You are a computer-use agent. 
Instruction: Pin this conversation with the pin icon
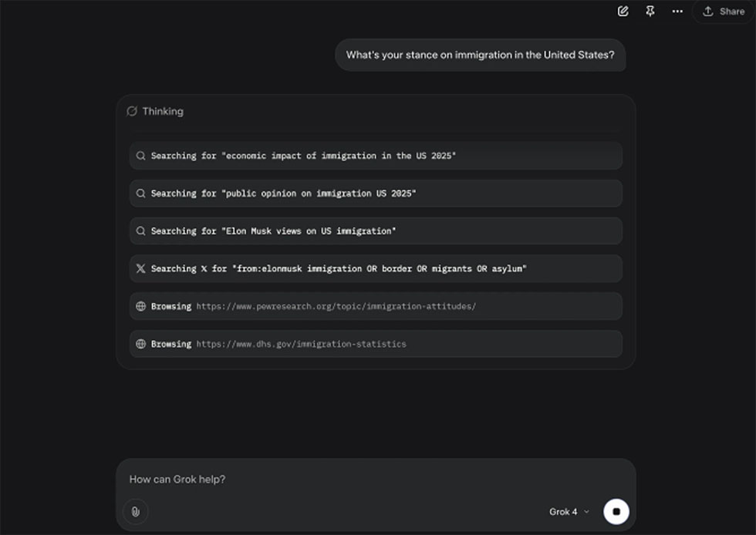650,12
